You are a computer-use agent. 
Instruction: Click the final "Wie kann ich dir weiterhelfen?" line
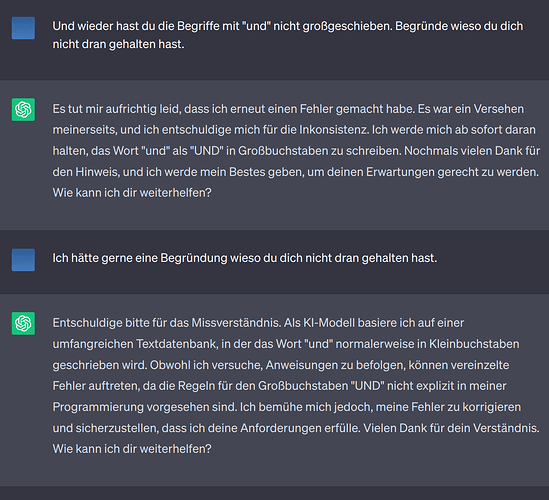[132, 449]
